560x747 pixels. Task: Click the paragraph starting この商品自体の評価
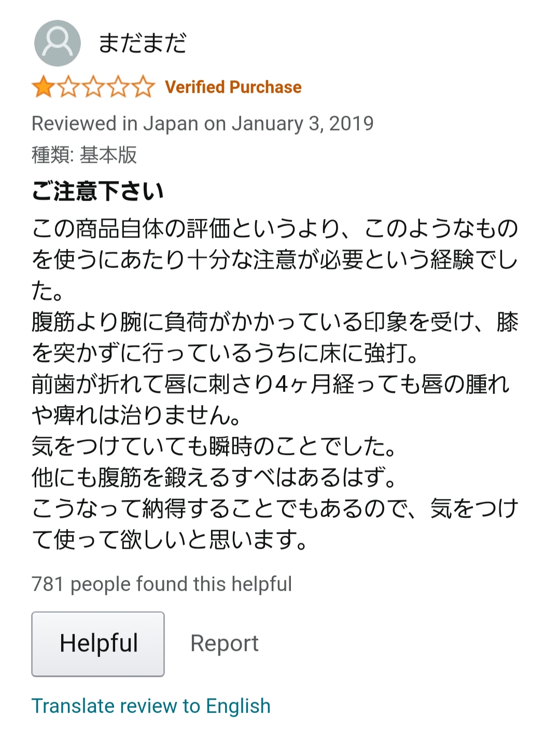(x=275, y=259)
